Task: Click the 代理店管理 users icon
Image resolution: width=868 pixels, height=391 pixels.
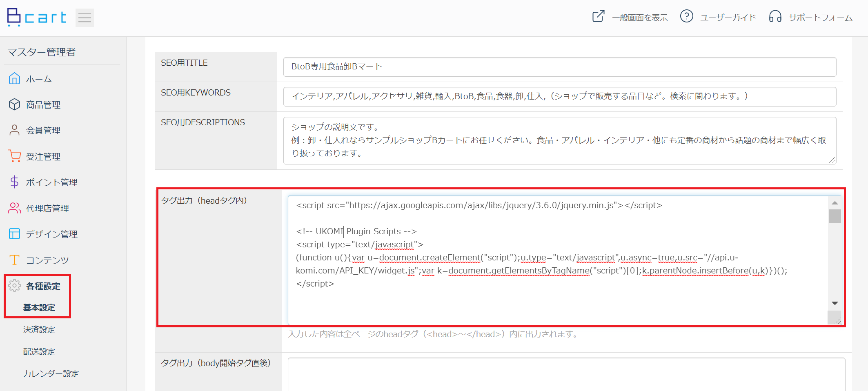Action: pos(14,208)
